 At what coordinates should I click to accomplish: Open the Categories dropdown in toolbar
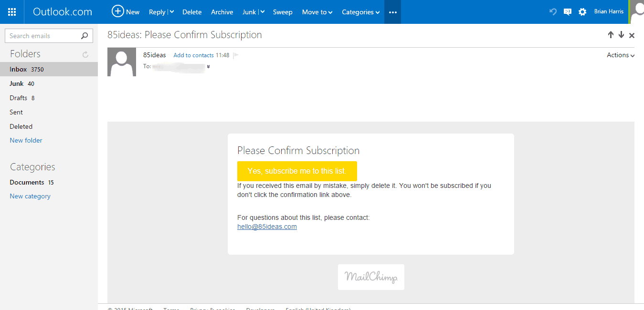point(361,12)
